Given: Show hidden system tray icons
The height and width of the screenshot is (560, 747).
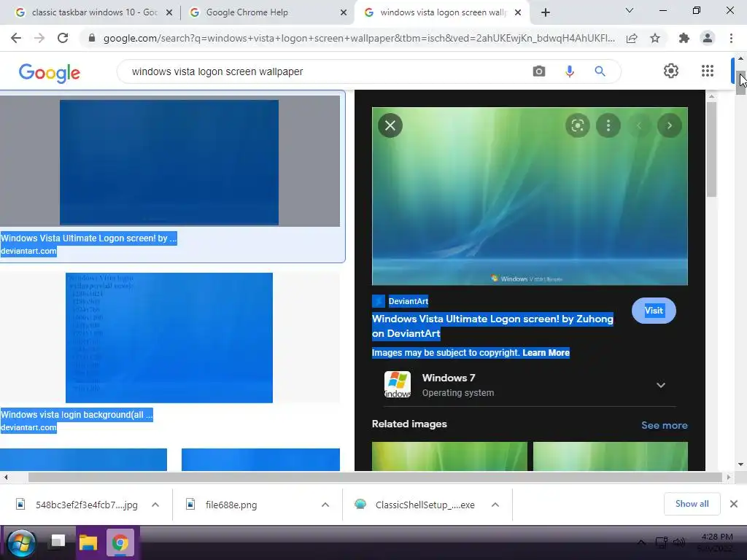Looking at the screenshot, I should tap(642, 542).
